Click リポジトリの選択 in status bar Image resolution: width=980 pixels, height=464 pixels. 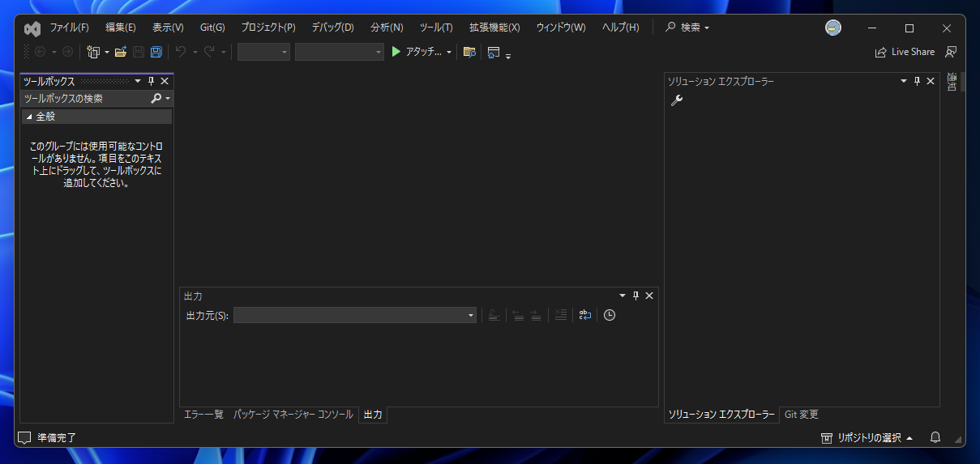pyautogui.click(x=867, y=438)
